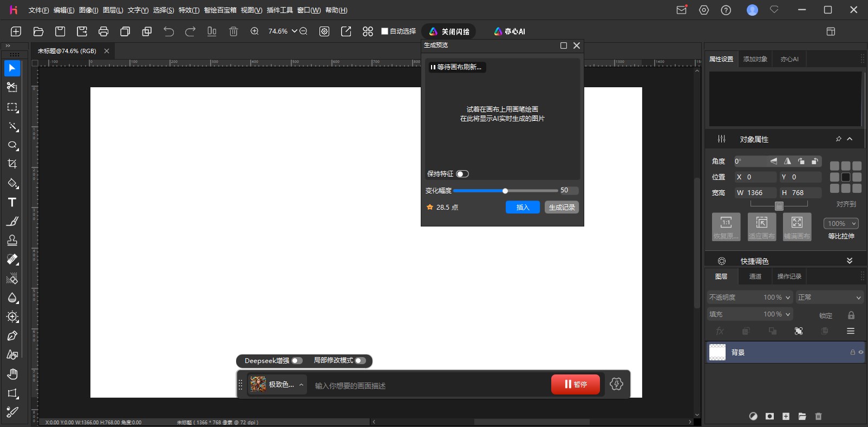Toggle the 自动选择 checkbox
The image size is (868, 427).
pyautogui.click(x=385, y=31)
